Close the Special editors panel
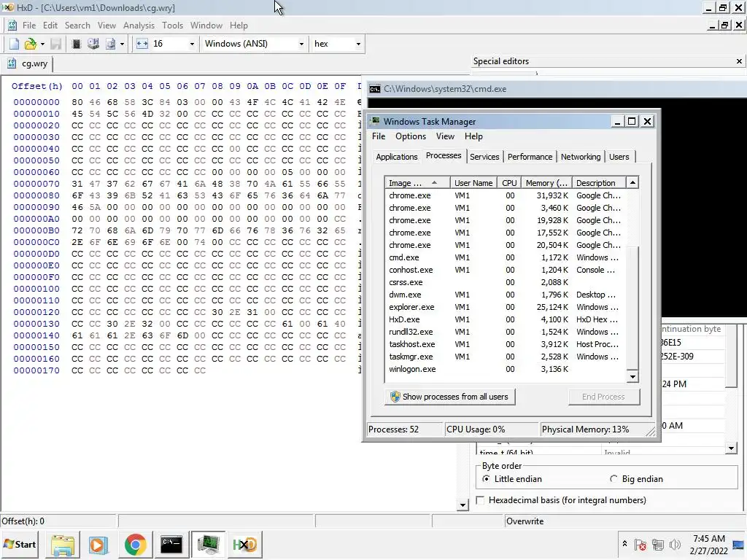747x560 pixels. [739, 61]
